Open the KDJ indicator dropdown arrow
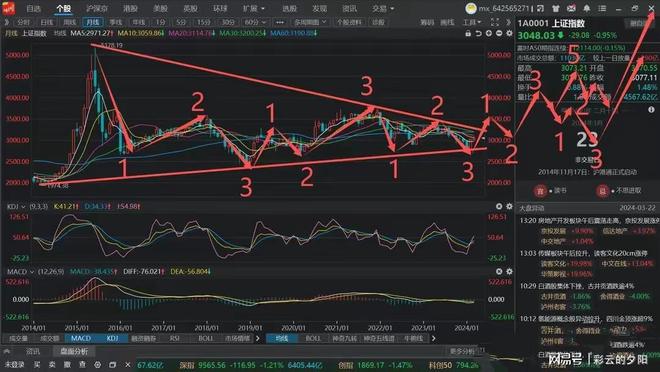This screenshot has width=660, height=372. point(23,207)
